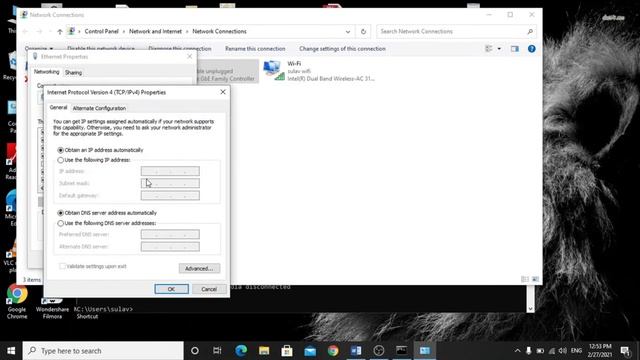Viewport: 640px width, 360px height.
Task: Click the Preferred DNS server field
Action: [x=170, y=234]
